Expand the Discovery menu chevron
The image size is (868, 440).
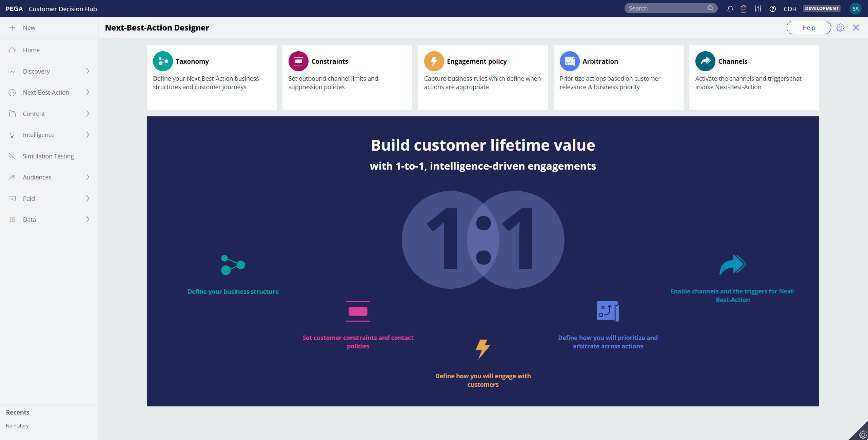tap(88, 71)
